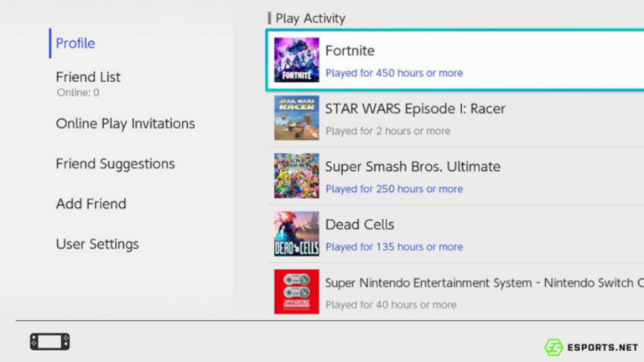Click the Super Nintendo Entertainment System icon
This screenshot has width=644, height=362.
(297, 292)
